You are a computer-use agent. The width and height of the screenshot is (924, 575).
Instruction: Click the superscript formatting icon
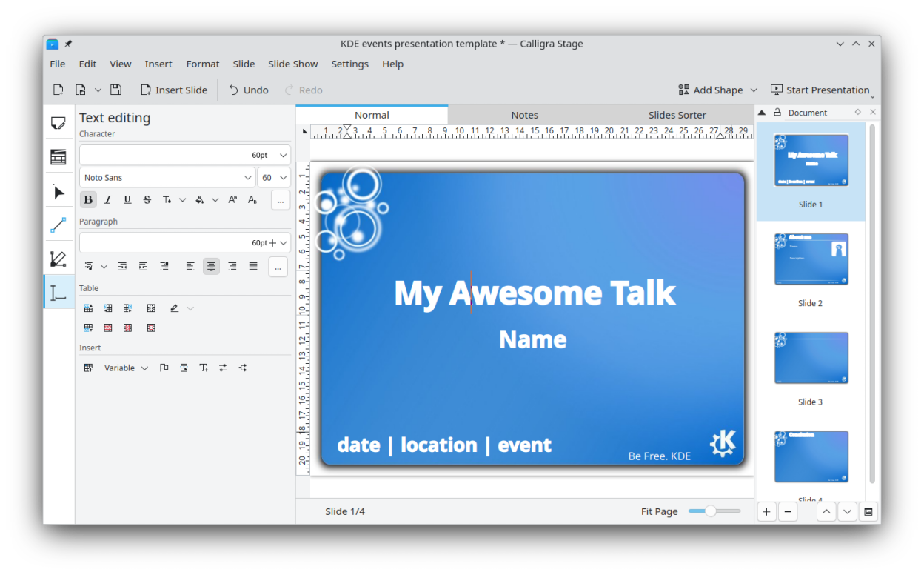(x=232, y=199)
